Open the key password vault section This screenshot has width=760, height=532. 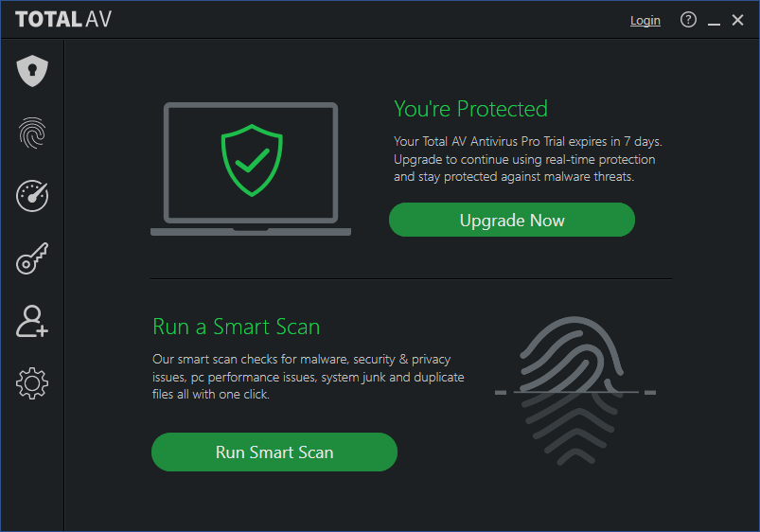32,258
